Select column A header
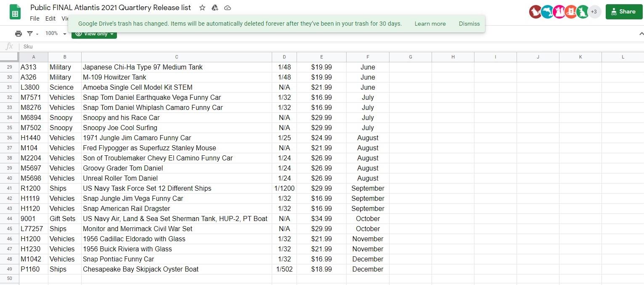The image size is (644, 285). 34,57
